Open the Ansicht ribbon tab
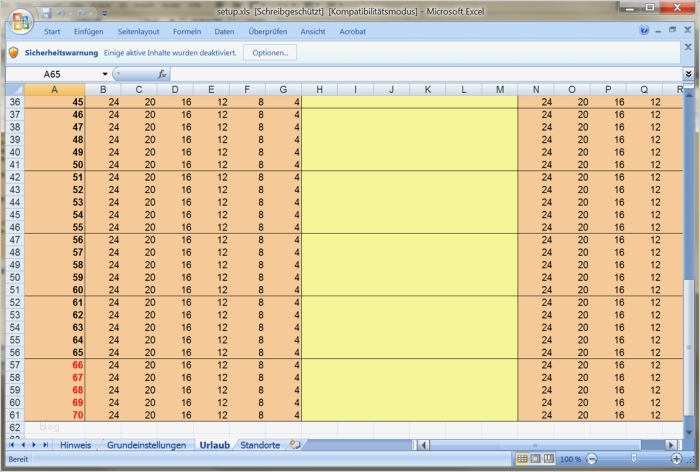Image resolution: width=700 pixels, height=472 pixels. [313, 32]
